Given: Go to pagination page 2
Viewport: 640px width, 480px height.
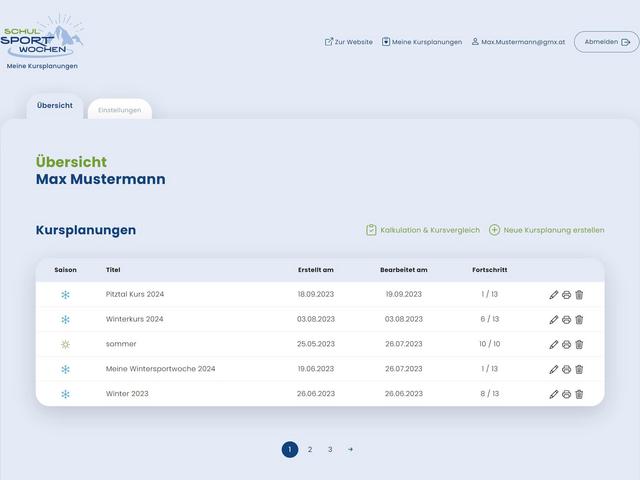Looking at the screenshot, I should point(310,449).
